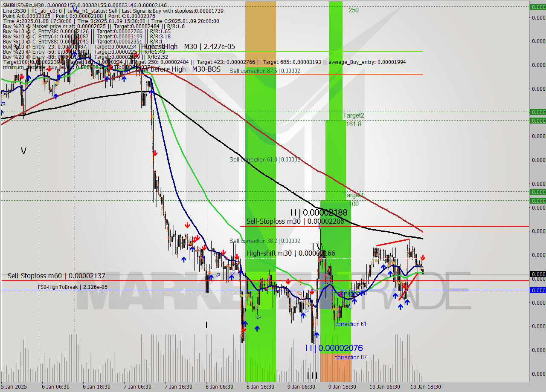The image size is (546, 392).
Task: Select the I I | 0.00002076 wave label
Action: coord(334,348)
